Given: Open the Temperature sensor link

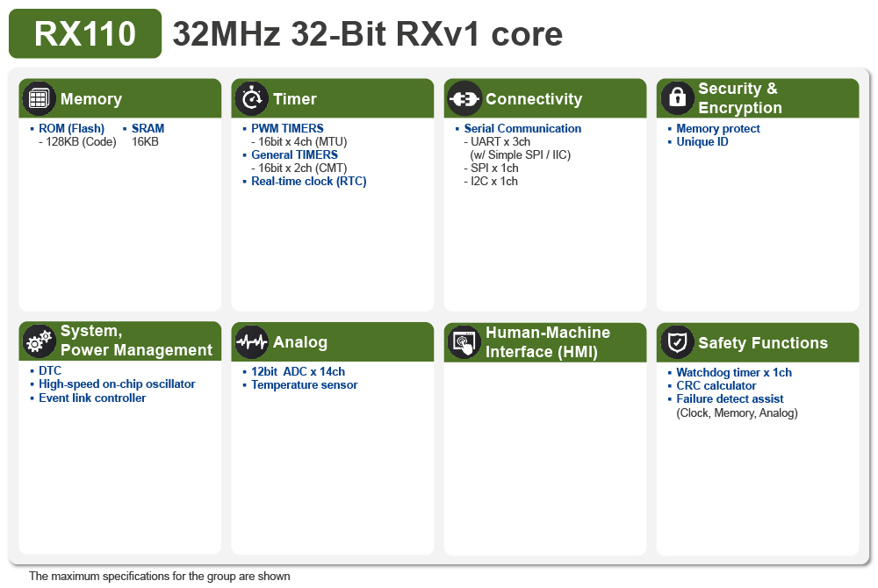Looking at the screenshot, I should 304,384.
